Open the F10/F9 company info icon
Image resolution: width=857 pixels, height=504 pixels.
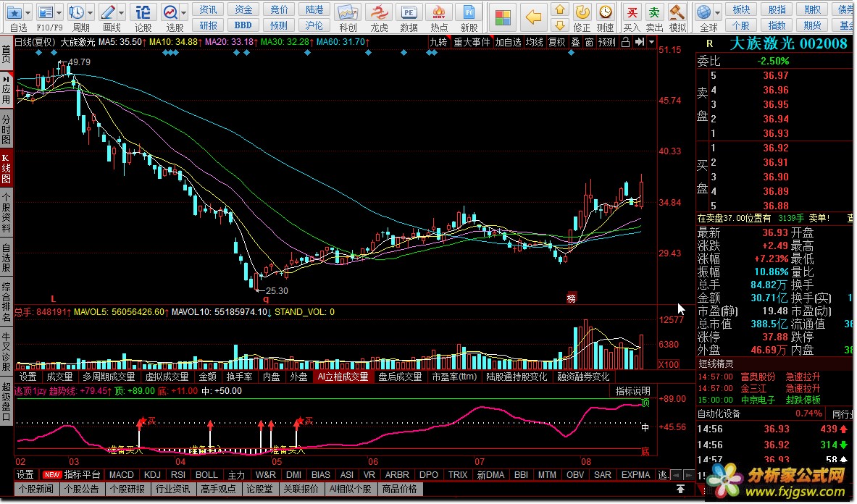(45, 12)
